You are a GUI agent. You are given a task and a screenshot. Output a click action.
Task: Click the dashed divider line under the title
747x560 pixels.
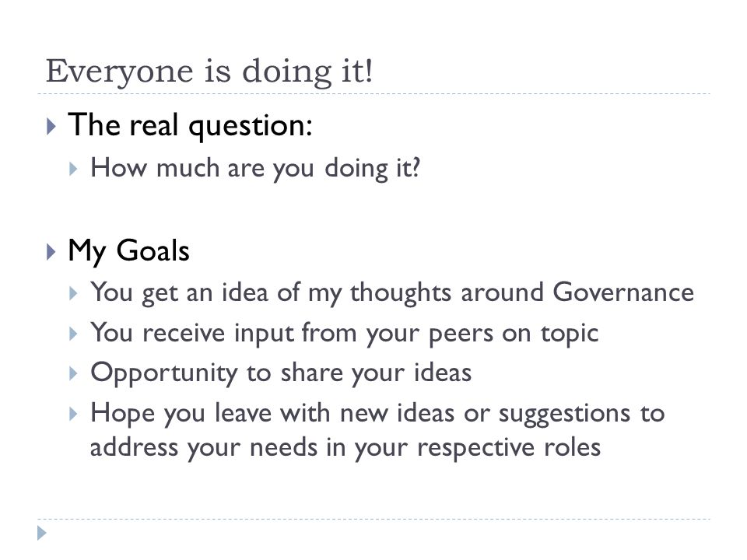[373, 94]
